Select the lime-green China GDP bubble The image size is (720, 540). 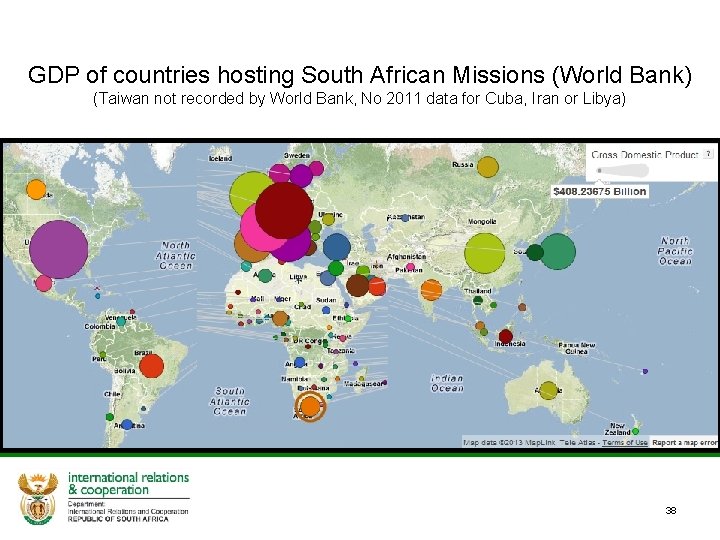[485, 253]
